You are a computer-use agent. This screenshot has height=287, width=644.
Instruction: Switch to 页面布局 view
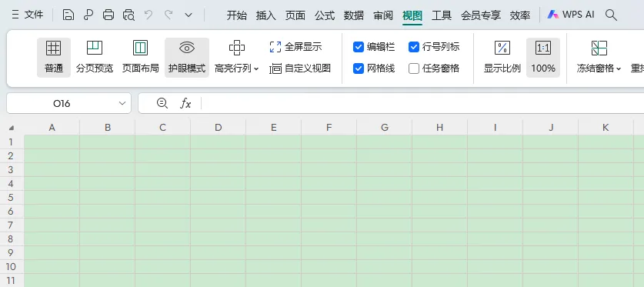tap(141, 57)
